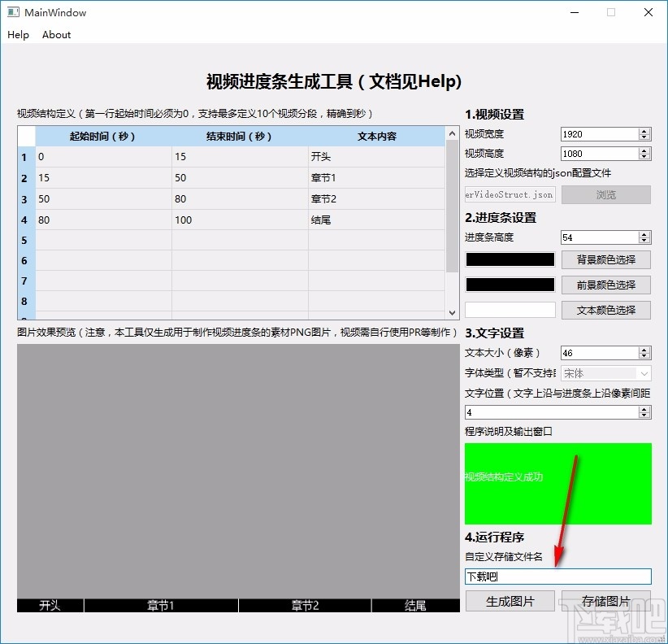The image size is (668, 644).
Task: Open the About menu
Action: [x=55, y=35]
